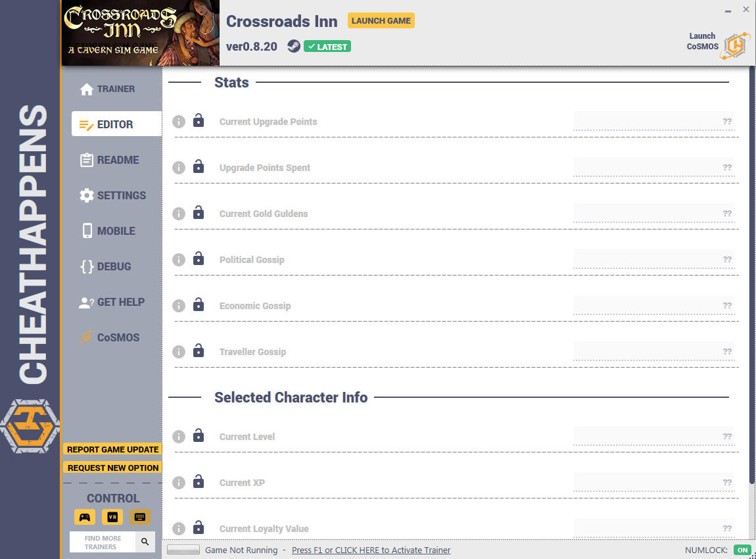756x559 pixels.
Task: Click the 'Game Not Running' status text
Action: 241,550
